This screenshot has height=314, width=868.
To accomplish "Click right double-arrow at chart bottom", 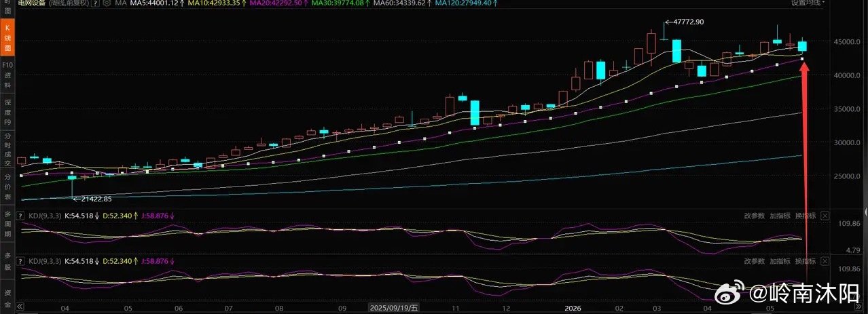I will (858, 307).
